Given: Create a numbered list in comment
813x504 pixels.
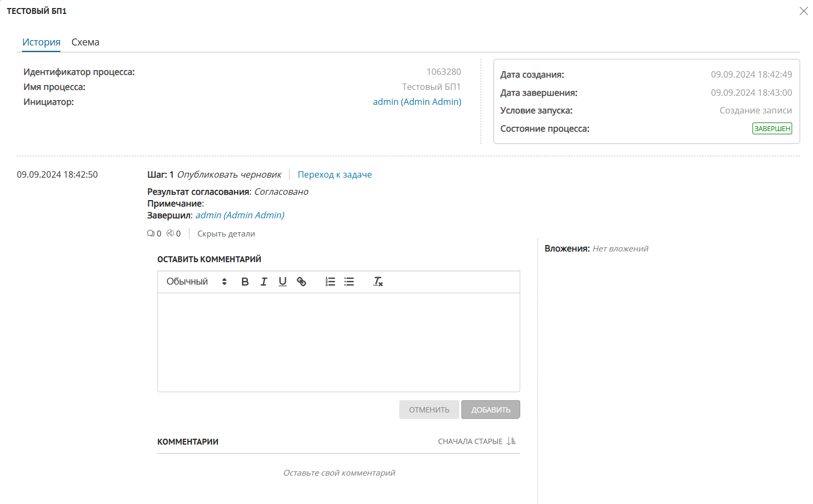Looking at the screenshot, I should coord(330,282).
